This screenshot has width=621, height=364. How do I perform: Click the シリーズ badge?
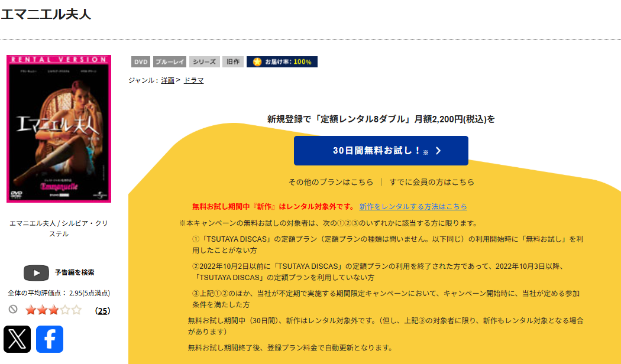pos(205,61)
